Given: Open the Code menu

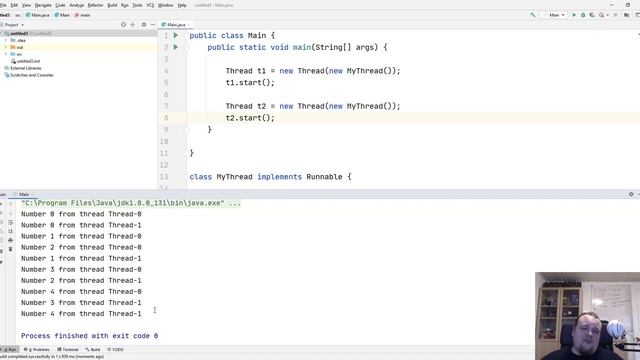Looking at the screenshot, I should [x=60, y=5].
